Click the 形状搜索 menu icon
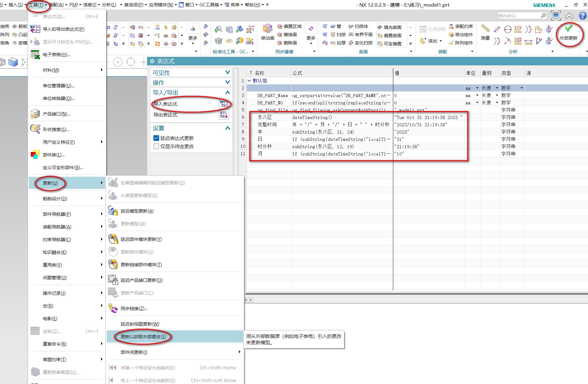The width and height of the screenshot is (588, 384). 35,129
